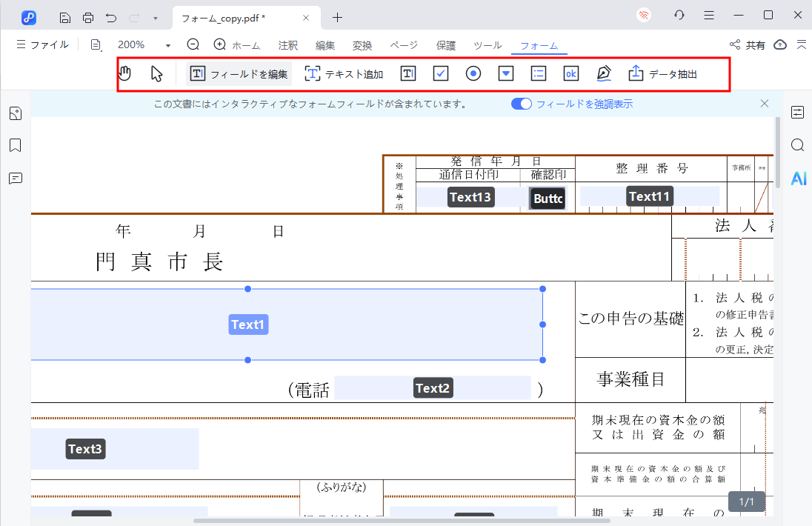Open the search panel on the right
Image resolution: width=812 pixels, height=526 pixels.
coord(797,145)
